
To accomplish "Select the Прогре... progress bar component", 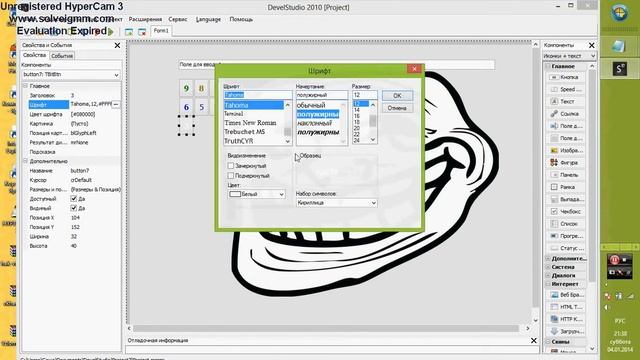I will point(565,236).
